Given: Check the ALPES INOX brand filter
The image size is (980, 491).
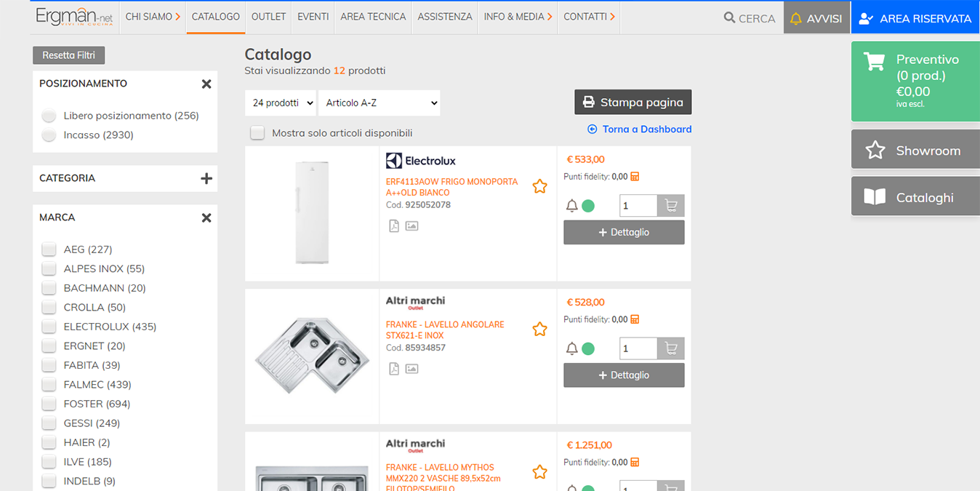Looking at the screenshot, I should coord(49,268).
